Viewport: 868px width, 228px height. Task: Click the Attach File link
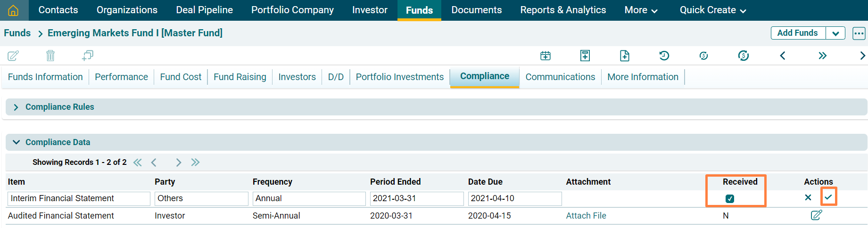(586, 216)
